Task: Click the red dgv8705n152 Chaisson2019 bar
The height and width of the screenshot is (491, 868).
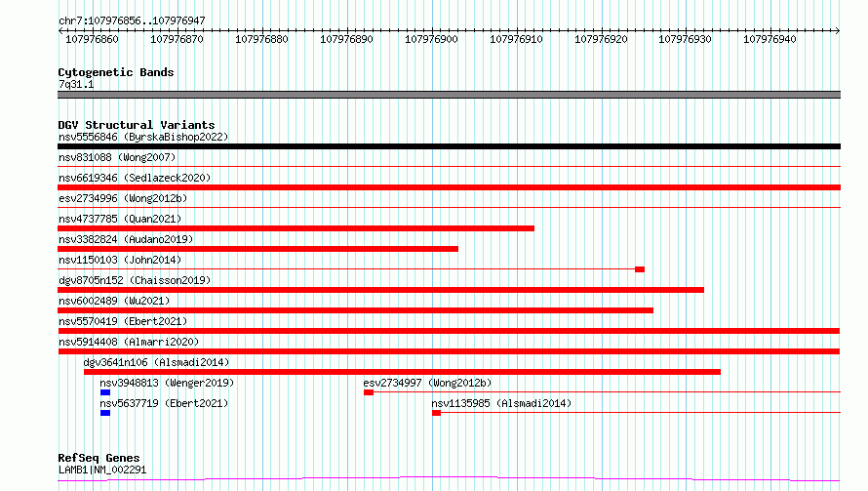Action: [x=381, y=290]
